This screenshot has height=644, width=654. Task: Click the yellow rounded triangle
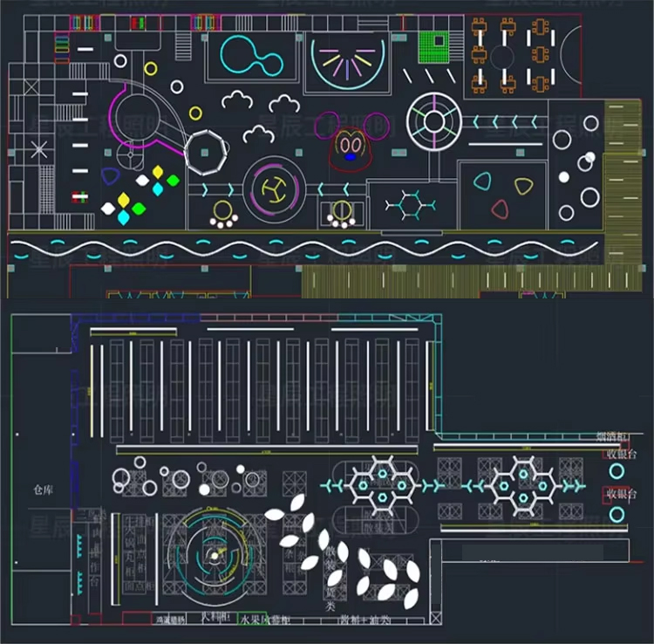[523, 186]
